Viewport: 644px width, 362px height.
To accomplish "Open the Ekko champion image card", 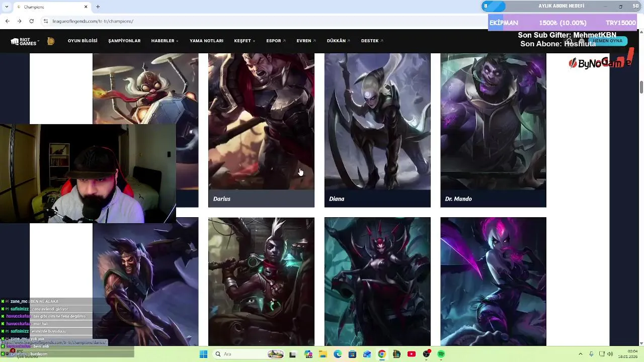I will [x=261, y=282].
